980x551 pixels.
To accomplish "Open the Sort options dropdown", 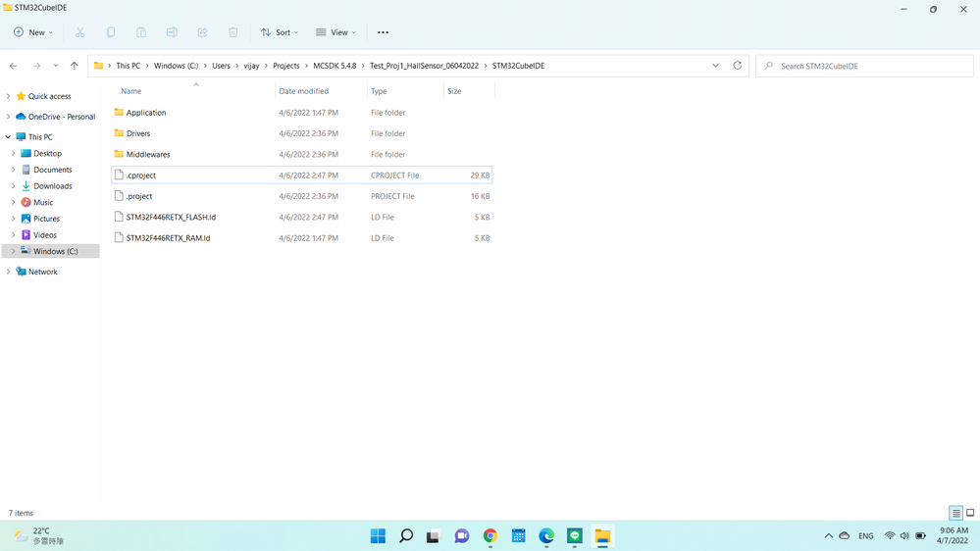I will (280, 32).
